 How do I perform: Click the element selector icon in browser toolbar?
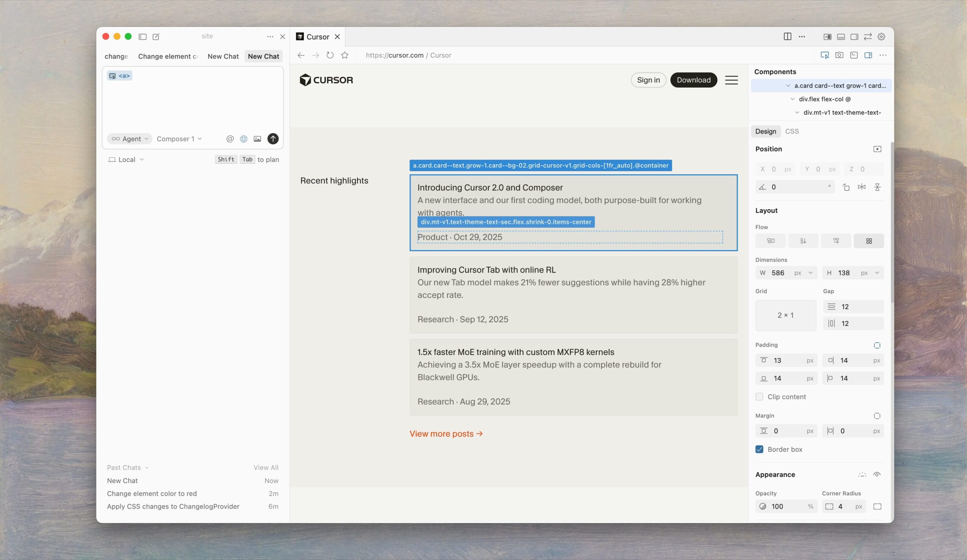(824, 55)
